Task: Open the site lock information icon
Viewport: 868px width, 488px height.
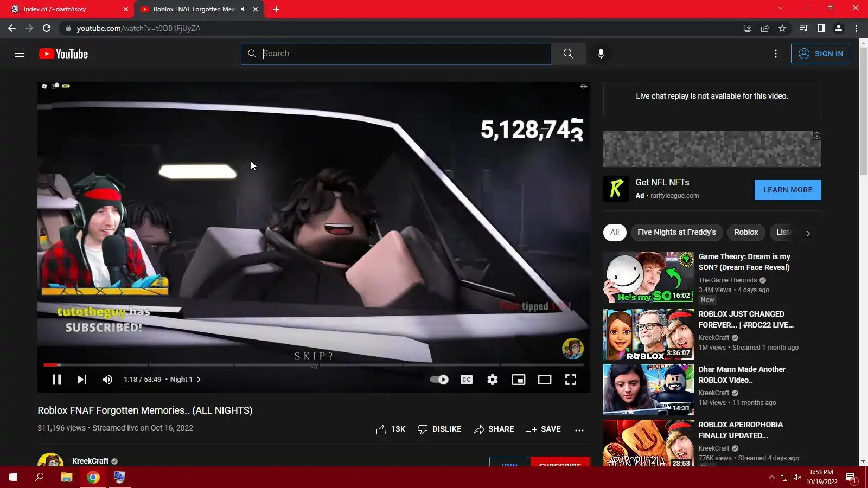Action: [x=68, y=28]
